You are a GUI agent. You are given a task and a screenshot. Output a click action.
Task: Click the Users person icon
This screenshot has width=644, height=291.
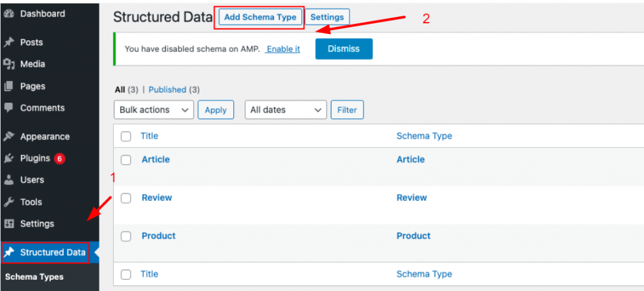pyautogui.click(x=9, y=180)
